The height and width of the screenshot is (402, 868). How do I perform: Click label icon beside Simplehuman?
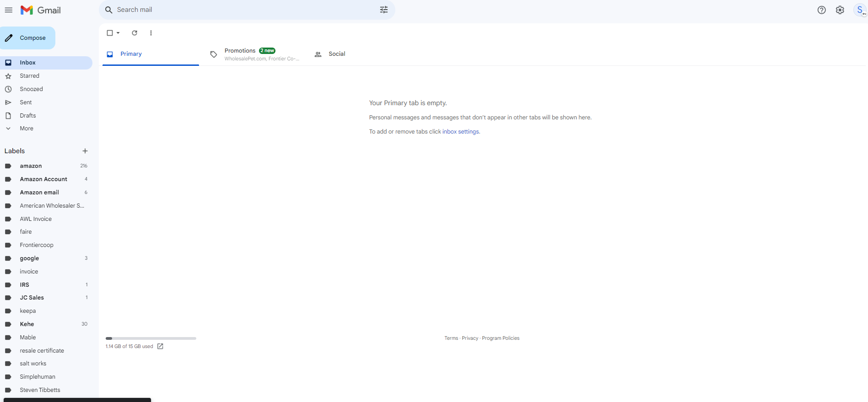(x=8, y=377)
